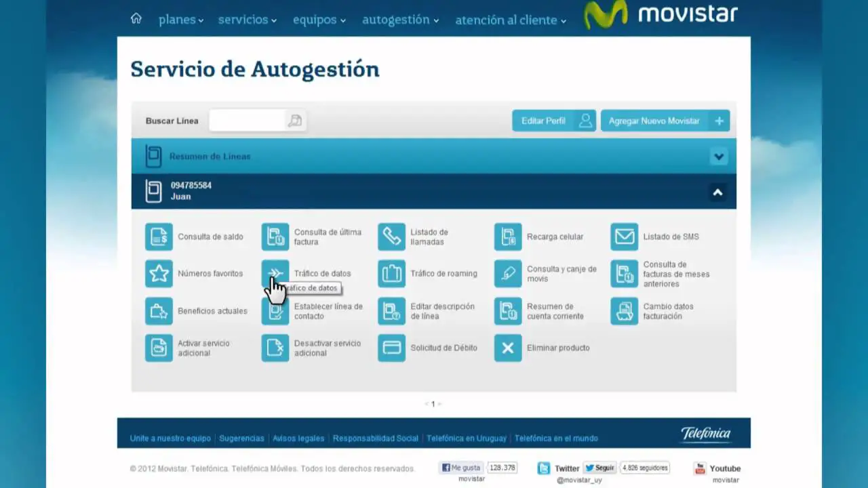Click the Tráfico de datos label

pyautogui.click(x=323, y=274)
